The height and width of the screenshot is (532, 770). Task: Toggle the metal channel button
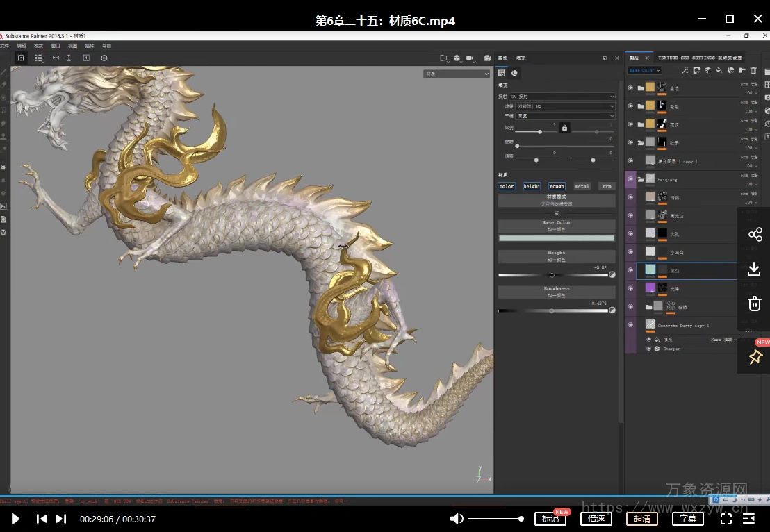pyautogui.click(x=582, y=186)
